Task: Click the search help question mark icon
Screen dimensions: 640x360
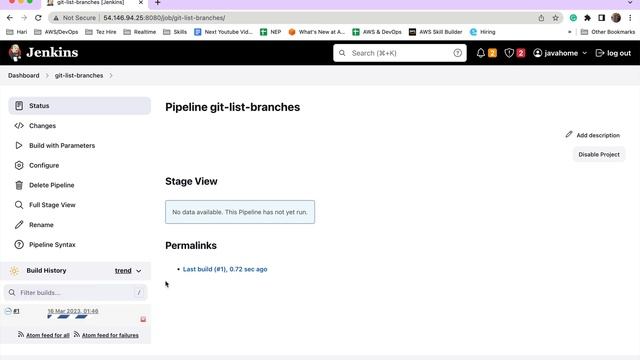Action: tap(458, 53)
